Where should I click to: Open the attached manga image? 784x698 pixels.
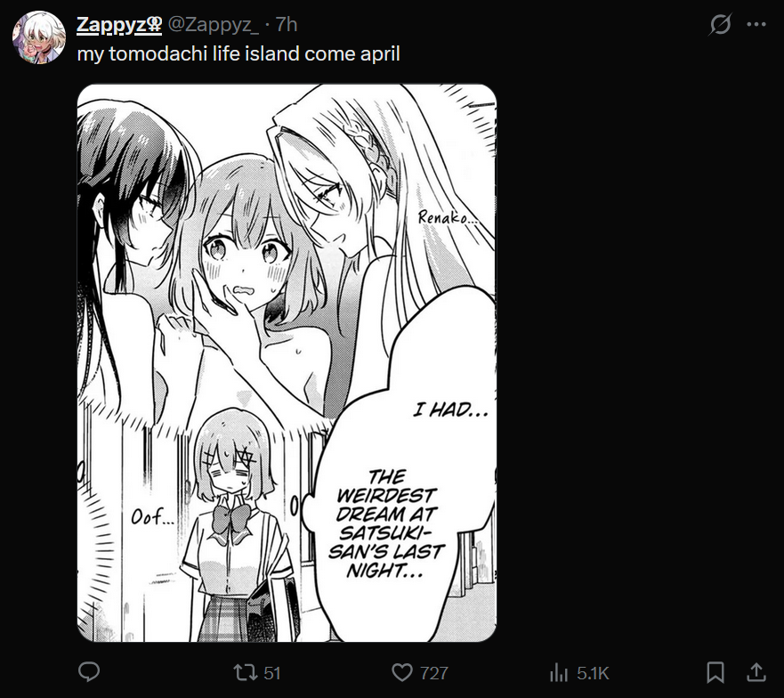[287, 362]
